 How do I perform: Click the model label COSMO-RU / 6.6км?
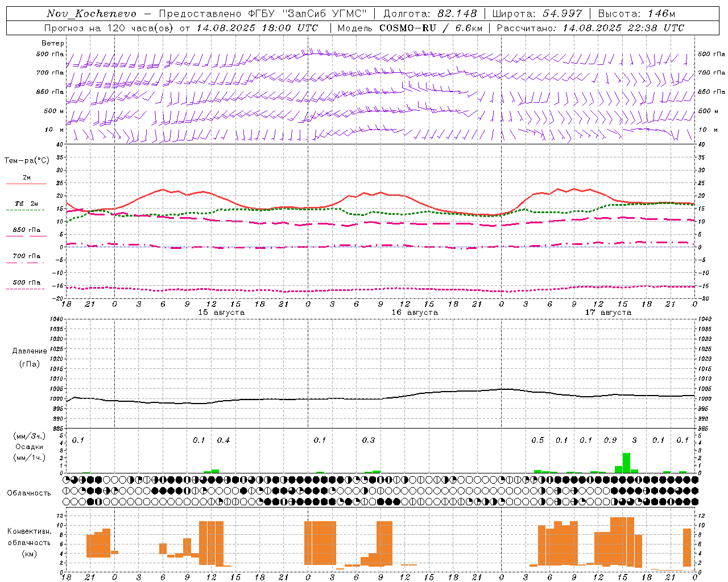point(431,28)
